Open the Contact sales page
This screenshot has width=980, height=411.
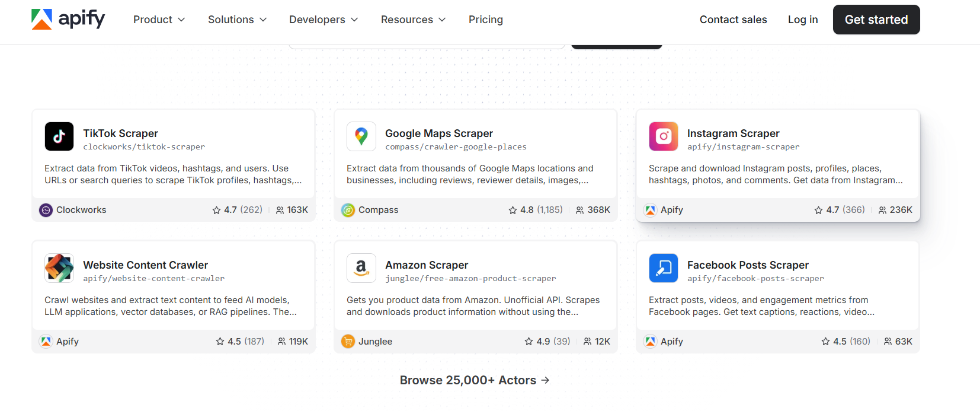pyautogui.click(x=733, y=20)
